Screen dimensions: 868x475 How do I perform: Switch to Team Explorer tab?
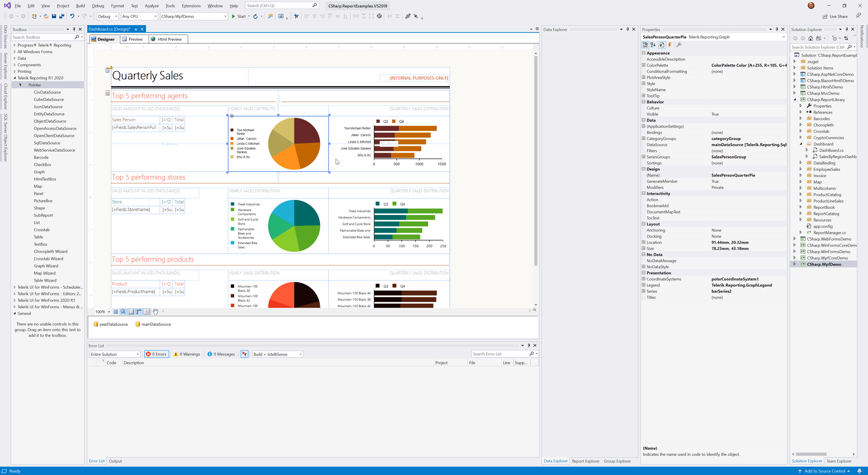[839, 461]
